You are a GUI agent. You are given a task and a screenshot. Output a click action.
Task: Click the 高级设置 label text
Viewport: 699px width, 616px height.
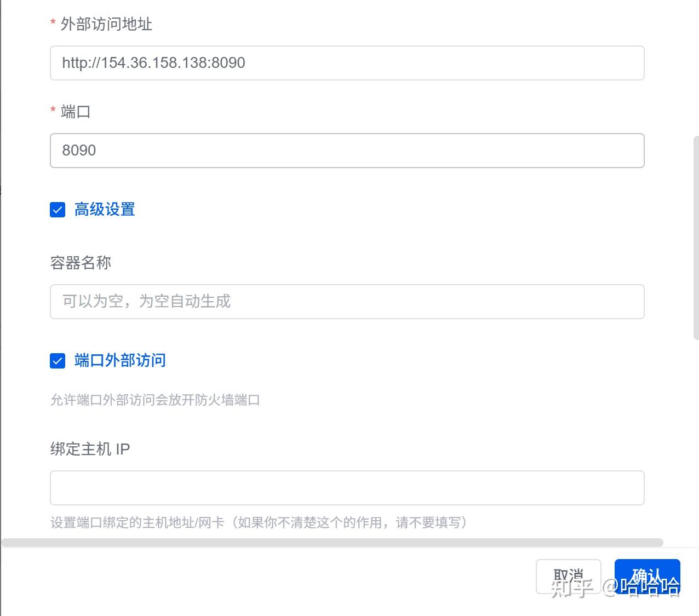click(x=105, y=210)
